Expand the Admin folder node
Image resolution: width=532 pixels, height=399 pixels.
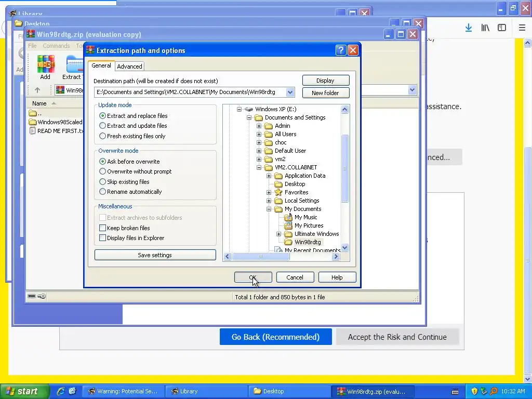(x=259, y=126)
